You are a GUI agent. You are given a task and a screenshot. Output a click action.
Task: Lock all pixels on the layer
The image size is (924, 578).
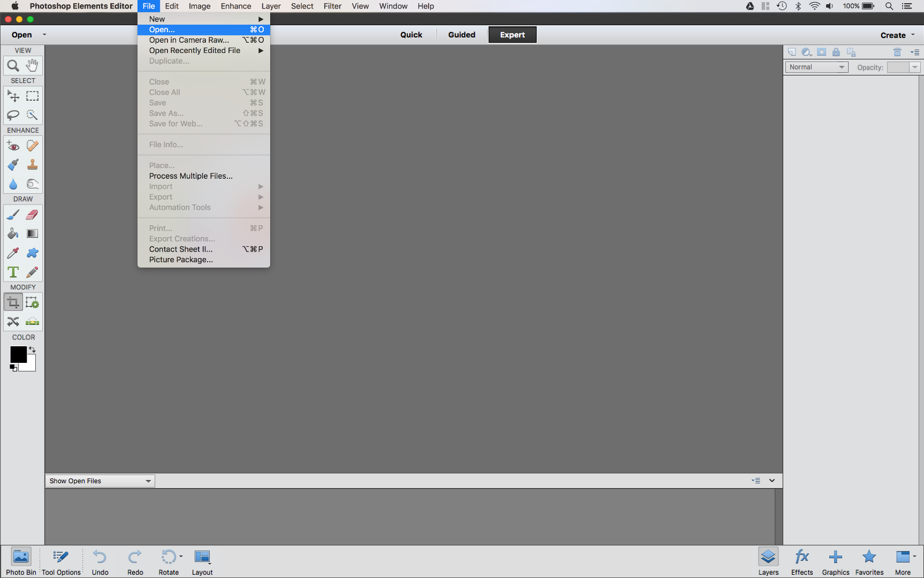tap(836, 52)
